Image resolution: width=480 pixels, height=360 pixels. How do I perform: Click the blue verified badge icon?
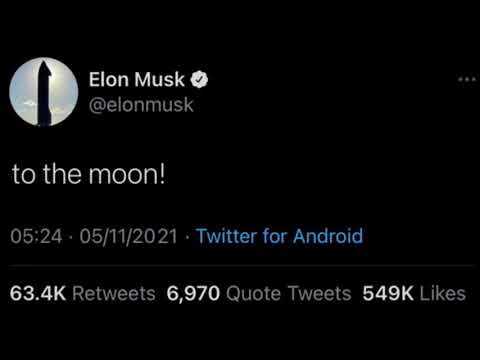pos(199,80)
